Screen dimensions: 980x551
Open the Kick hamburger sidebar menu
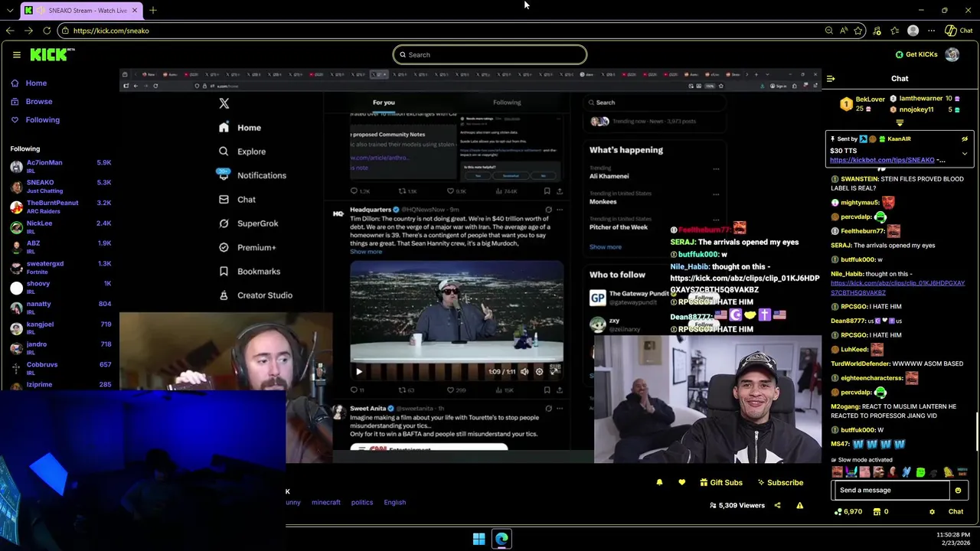coord(16,54)
